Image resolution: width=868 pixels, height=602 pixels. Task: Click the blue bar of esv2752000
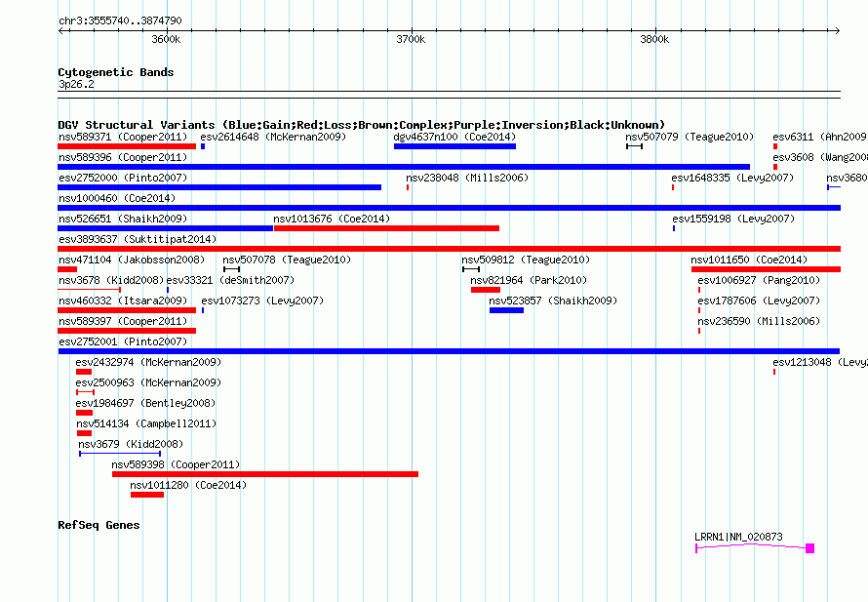click(219, 187)
